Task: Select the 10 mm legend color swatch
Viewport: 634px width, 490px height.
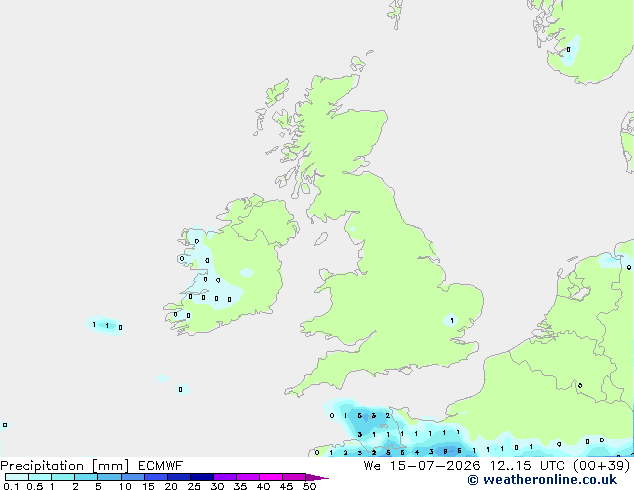Action: (133, 477)
